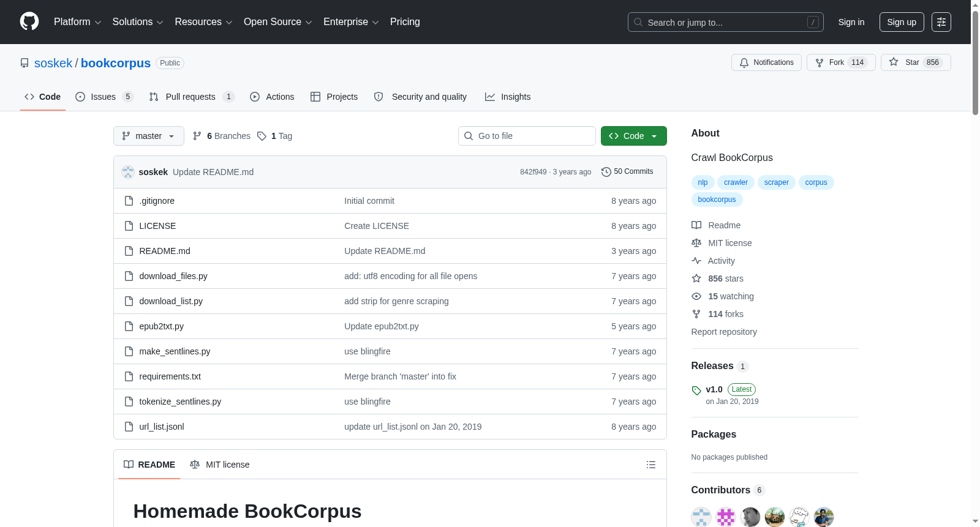This screenshot has height=527, width=980.
Task: Click the pink pixel contributor avatar
Action: [726, 517]
